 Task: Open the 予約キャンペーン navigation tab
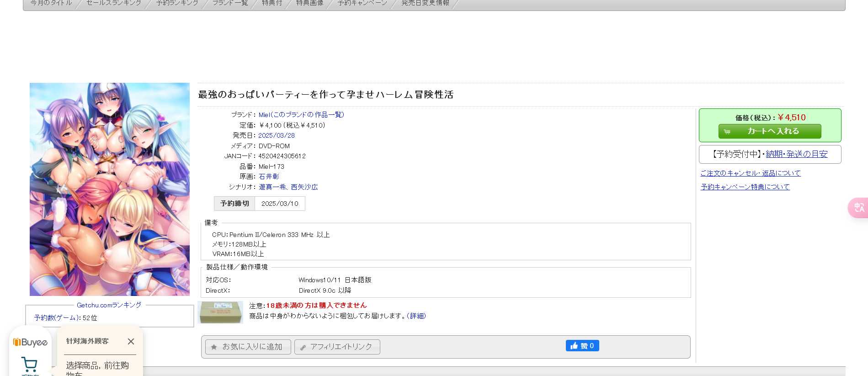click(362, 3)
